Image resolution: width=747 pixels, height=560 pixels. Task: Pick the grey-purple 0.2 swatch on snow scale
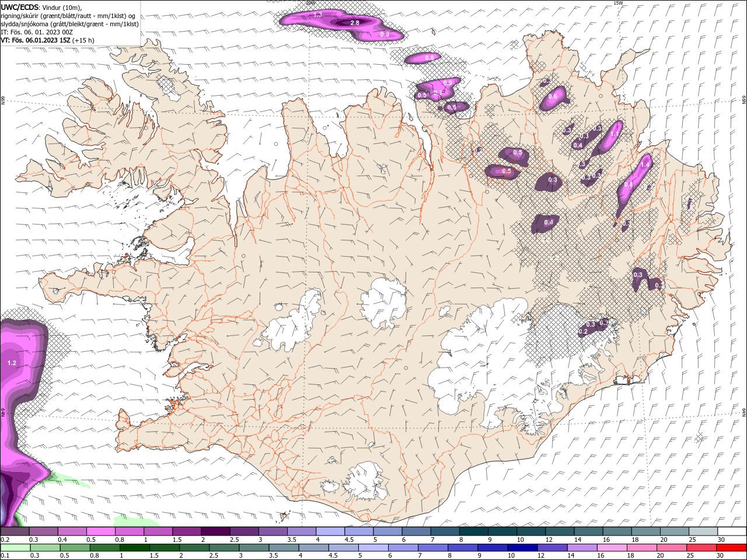(15, 531)
